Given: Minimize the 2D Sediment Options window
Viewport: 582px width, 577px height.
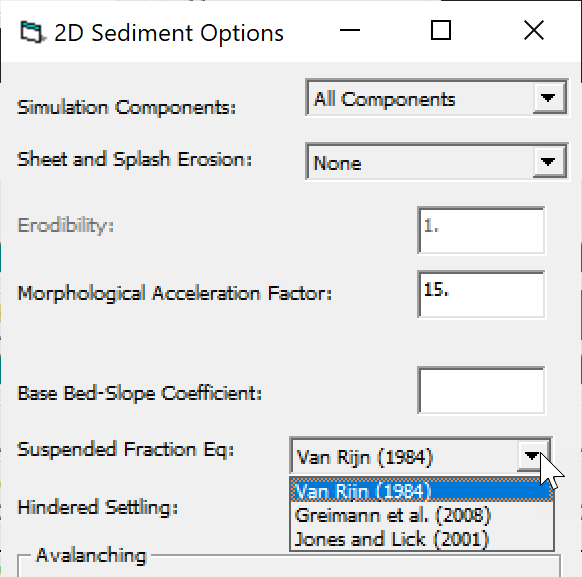Looking at the screenshot, I should 350,30.
